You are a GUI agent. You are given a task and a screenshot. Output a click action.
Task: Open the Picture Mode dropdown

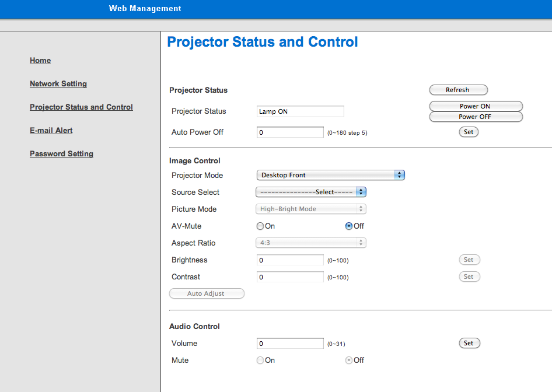(311, 209)
